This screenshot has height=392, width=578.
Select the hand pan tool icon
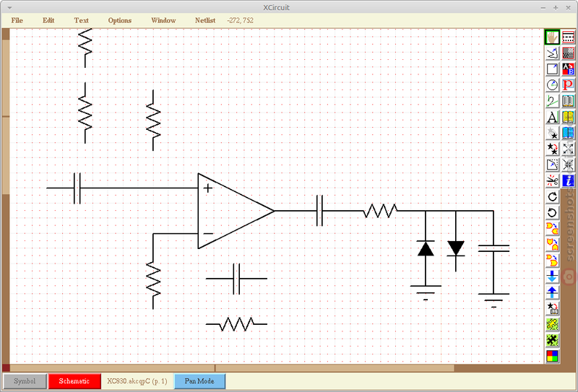click(x=552, y=38)
